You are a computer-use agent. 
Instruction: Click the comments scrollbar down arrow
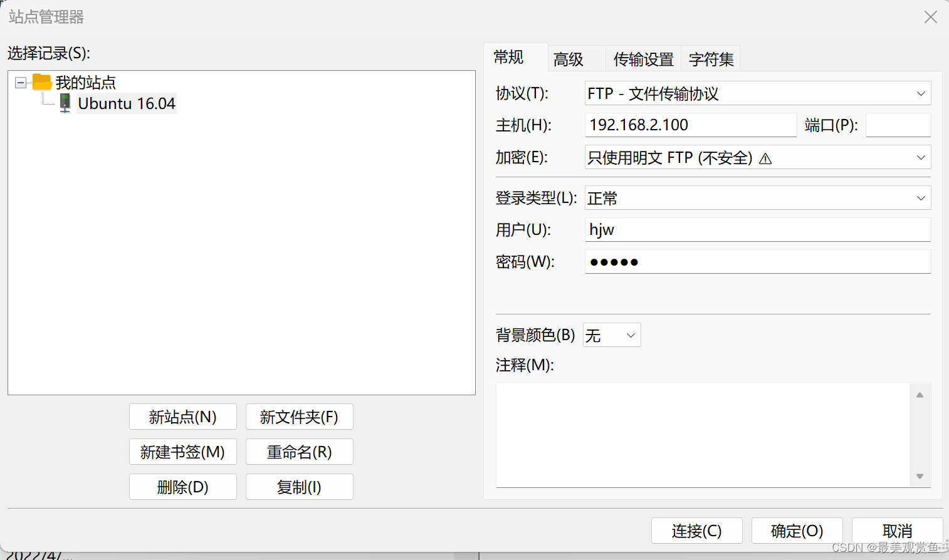tap(920, 476)
